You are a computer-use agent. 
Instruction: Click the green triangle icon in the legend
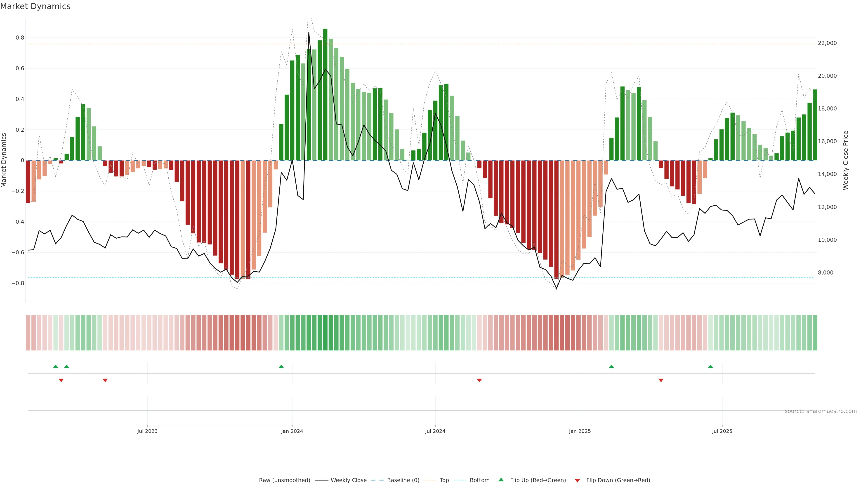pos(501,480)
